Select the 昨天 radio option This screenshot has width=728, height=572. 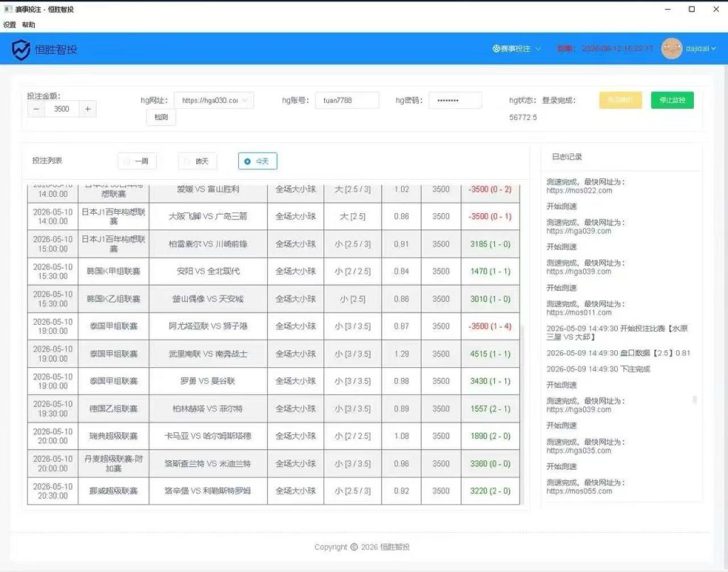pyautogui.click(x=197, y=161)
